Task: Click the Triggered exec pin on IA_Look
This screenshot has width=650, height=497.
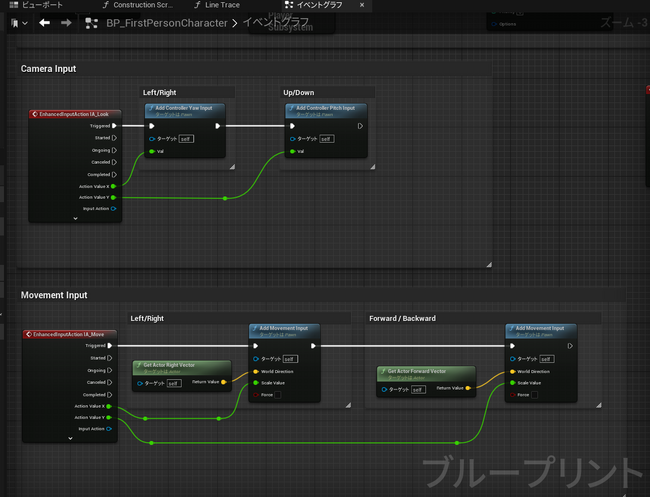Action: (114, 126)
